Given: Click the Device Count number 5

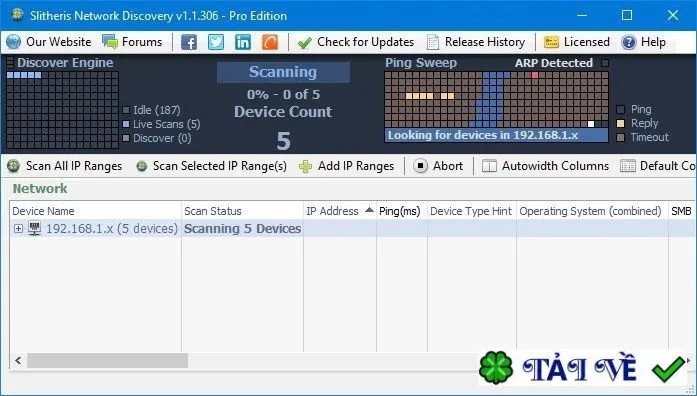Looking at the screenshot, I should click(283, 141).
